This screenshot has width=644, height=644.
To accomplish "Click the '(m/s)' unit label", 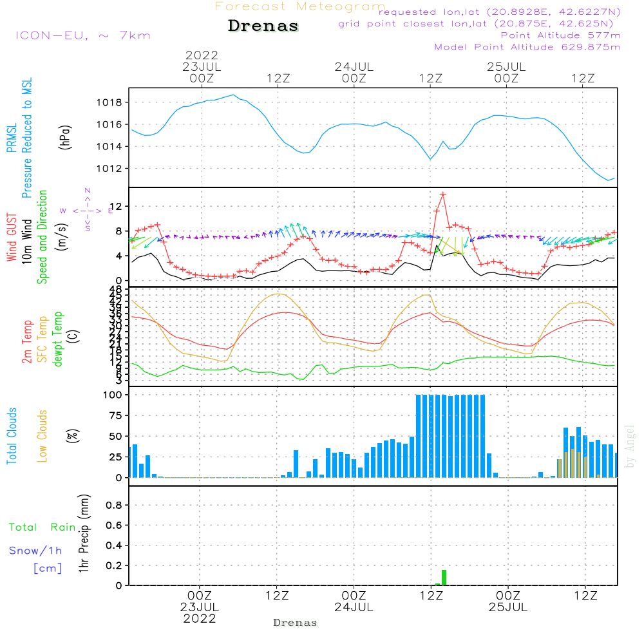I will click(62, 237).
